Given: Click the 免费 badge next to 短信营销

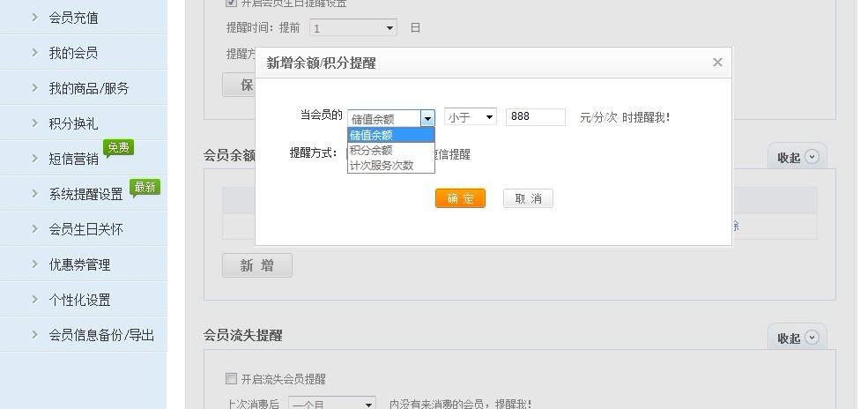Looking at the screenshot, I should (x=118, y=148).
